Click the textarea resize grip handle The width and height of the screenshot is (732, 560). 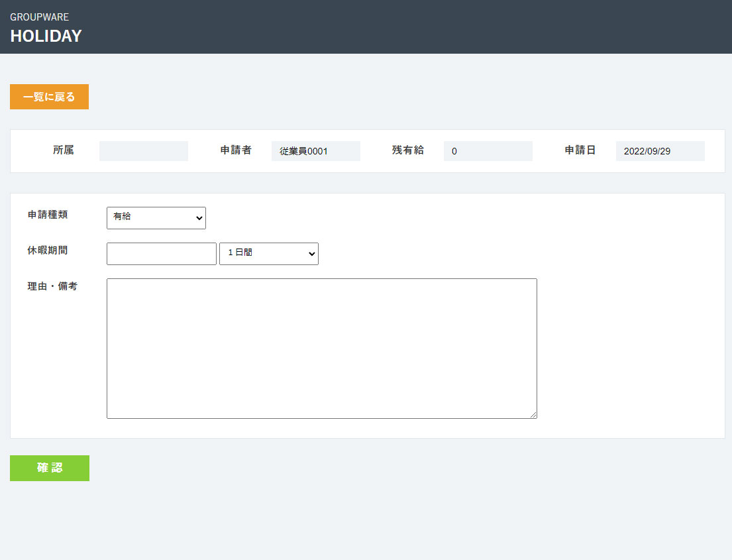point(533,415)
